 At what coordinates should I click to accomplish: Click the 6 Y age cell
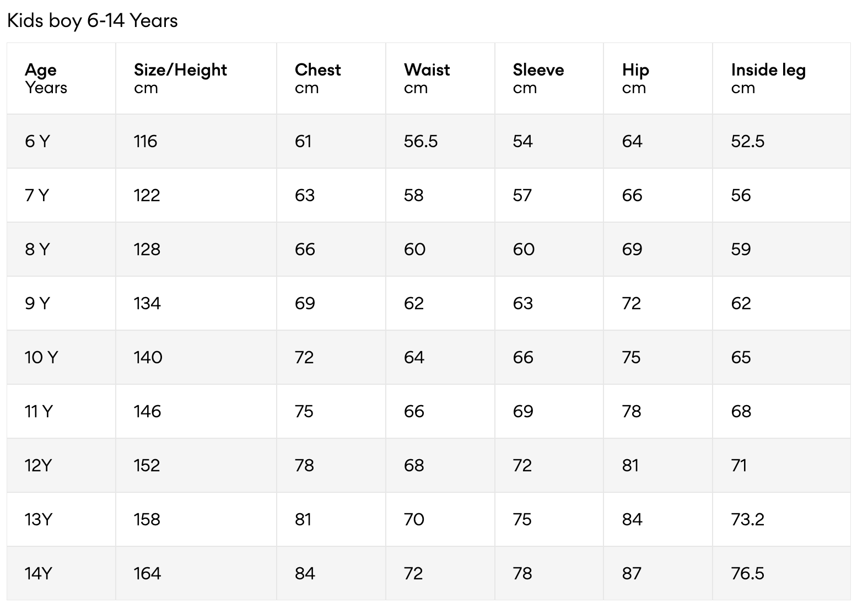pyautogui.click(x=37, y=142)
